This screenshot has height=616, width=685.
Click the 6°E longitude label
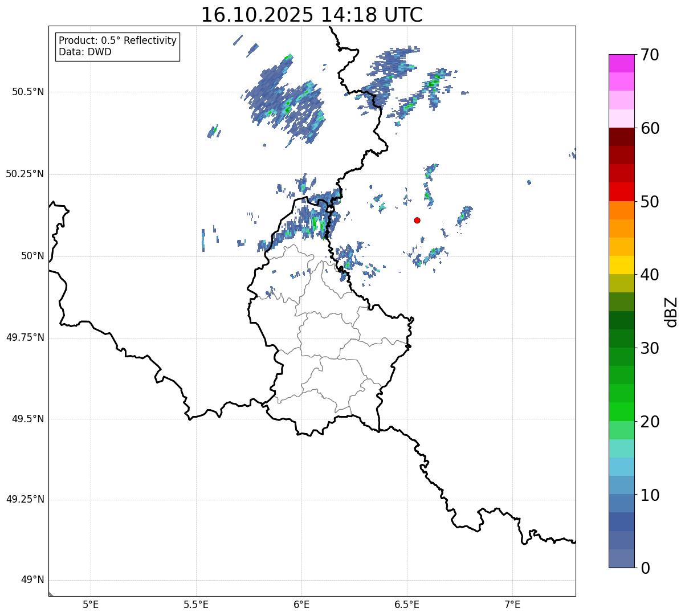coord(301,604)
